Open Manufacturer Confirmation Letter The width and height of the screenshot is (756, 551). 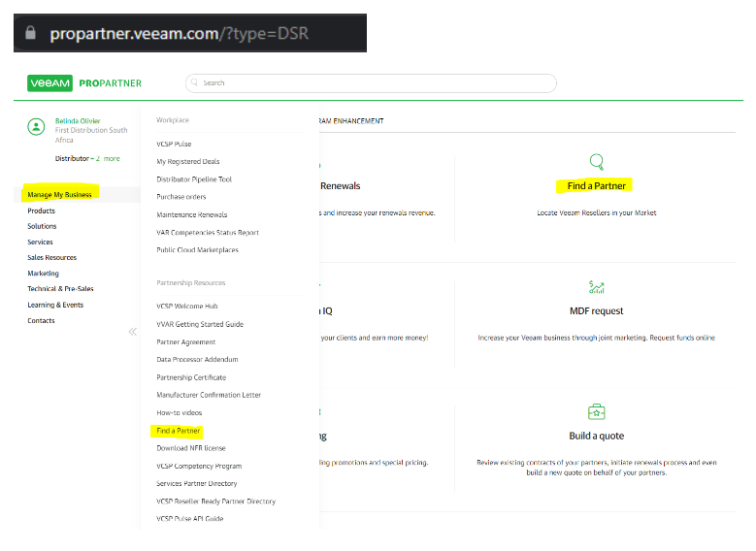[209, 395]
